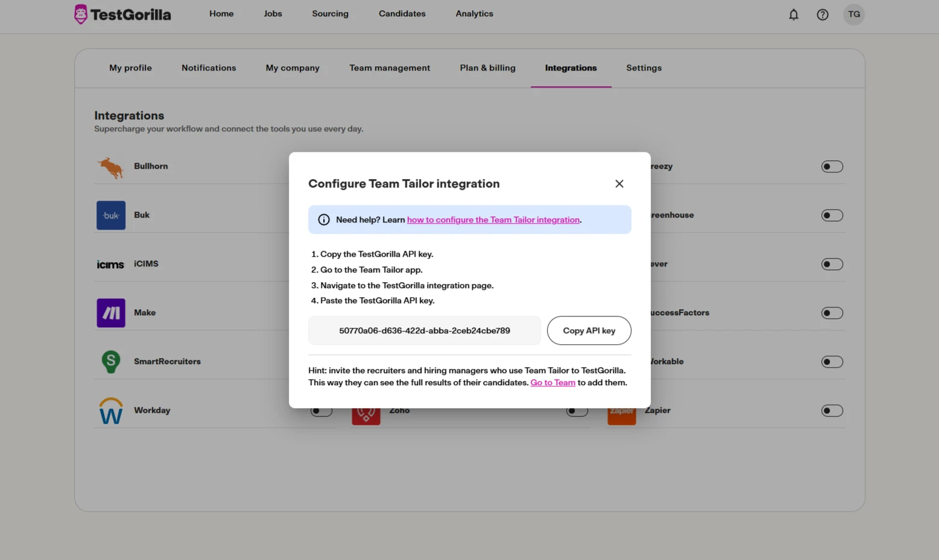
Task: Click step 'Navigate to the TestGorilla integration page.'
Action: (x=407, y=286)
